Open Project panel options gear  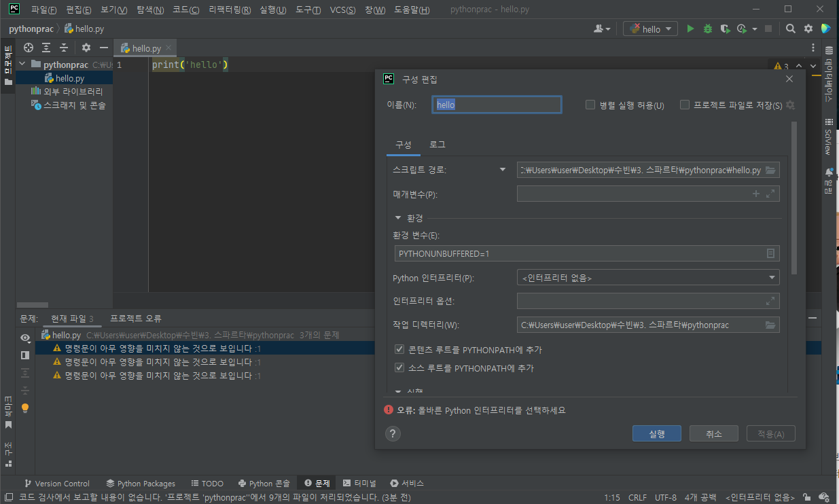coord(86,48)
